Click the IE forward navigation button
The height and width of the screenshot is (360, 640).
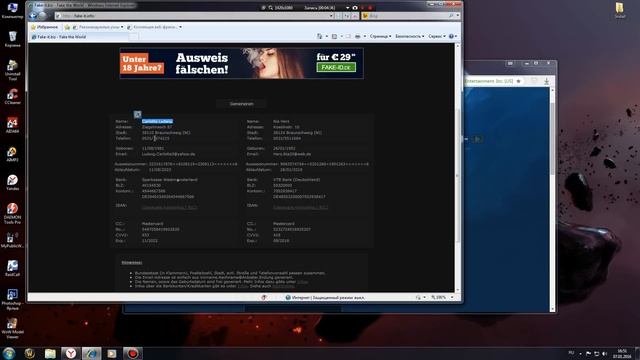42,16
